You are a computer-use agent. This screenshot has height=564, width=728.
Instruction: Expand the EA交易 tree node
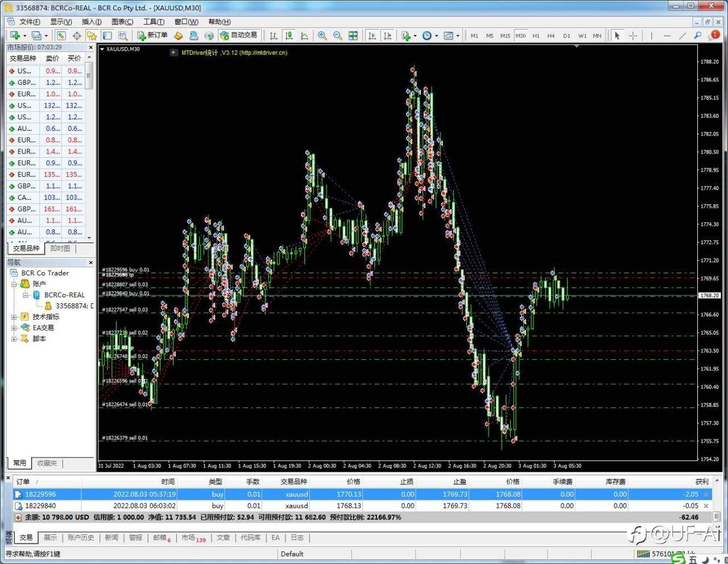14,328
